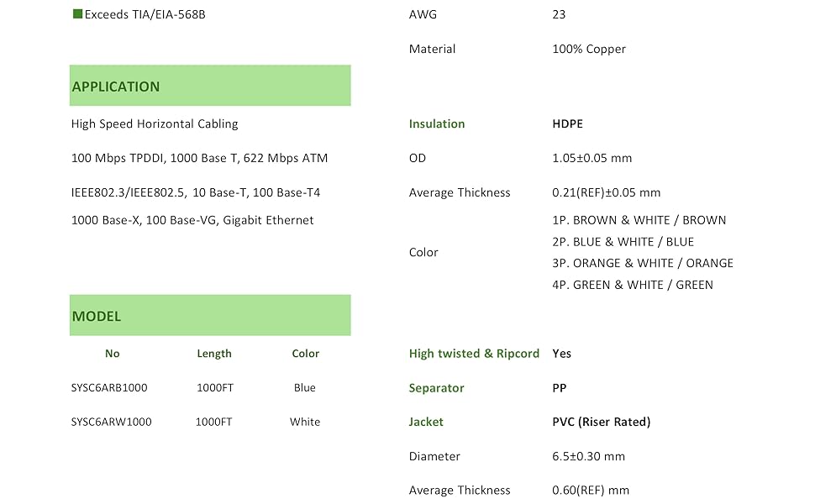
Task: Click the White color cell
Action: [305, 423]
